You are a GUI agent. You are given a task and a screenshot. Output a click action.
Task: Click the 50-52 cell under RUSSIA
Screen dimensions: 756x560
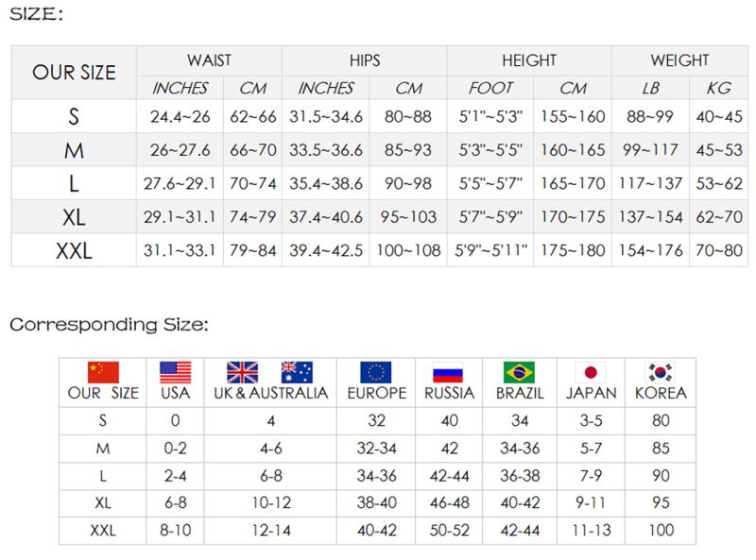[x=447, y=532]
